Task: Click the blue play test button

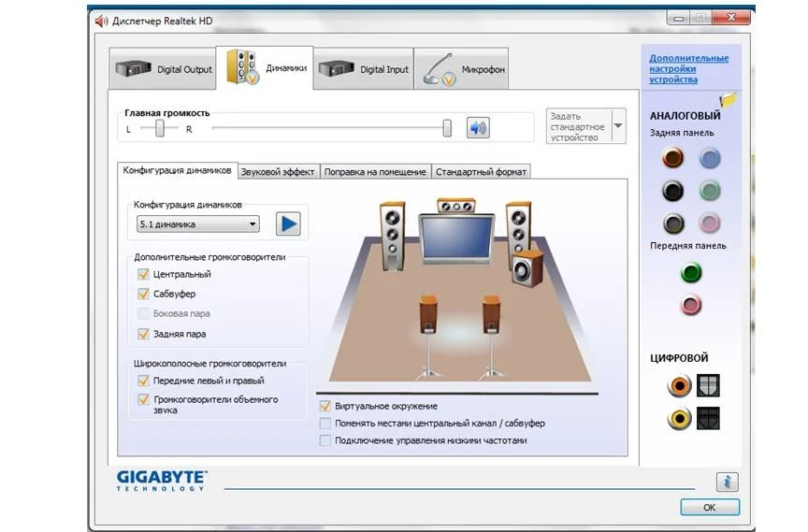Action: 288,224
